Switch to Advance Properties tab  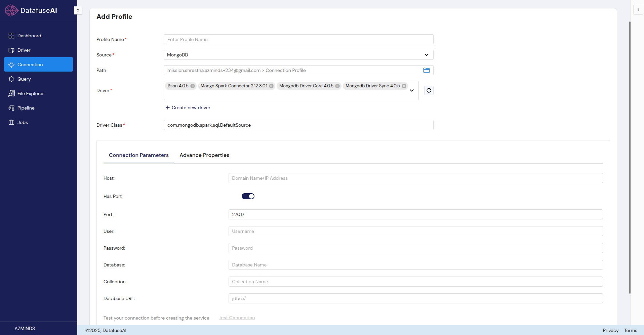204,155
